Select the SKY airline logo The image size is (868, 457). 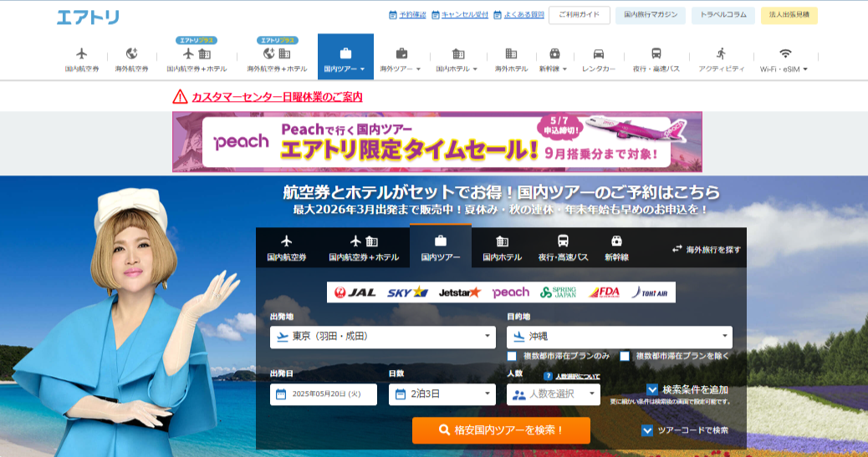click(407, 292)
